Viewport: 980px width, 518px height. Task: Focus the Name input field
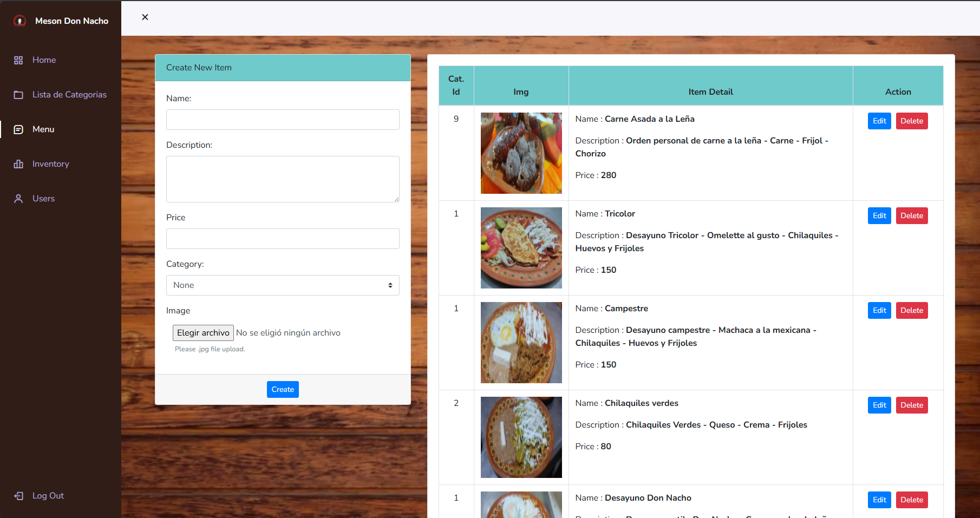click(283, 120)
